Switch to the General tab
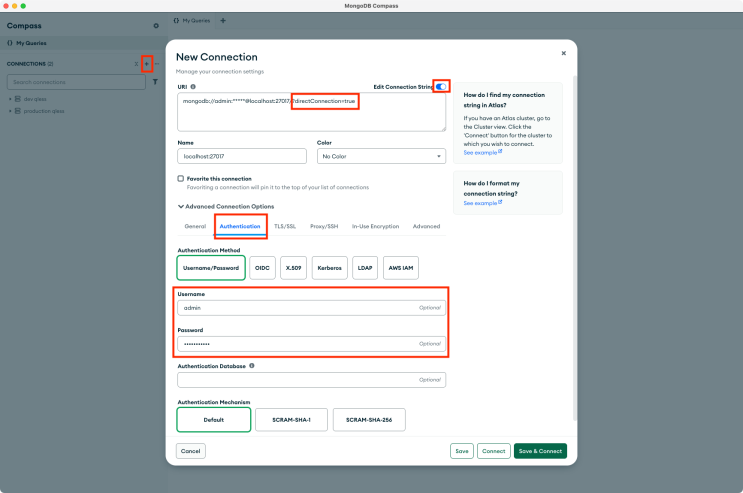This screenshot has width=743, height=493. click(195, 226)
